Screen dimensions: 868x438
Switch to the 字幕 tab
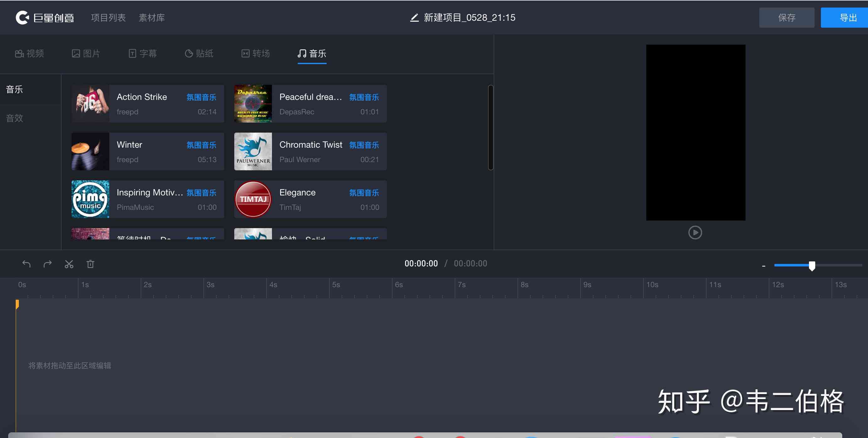click(143, 54)
